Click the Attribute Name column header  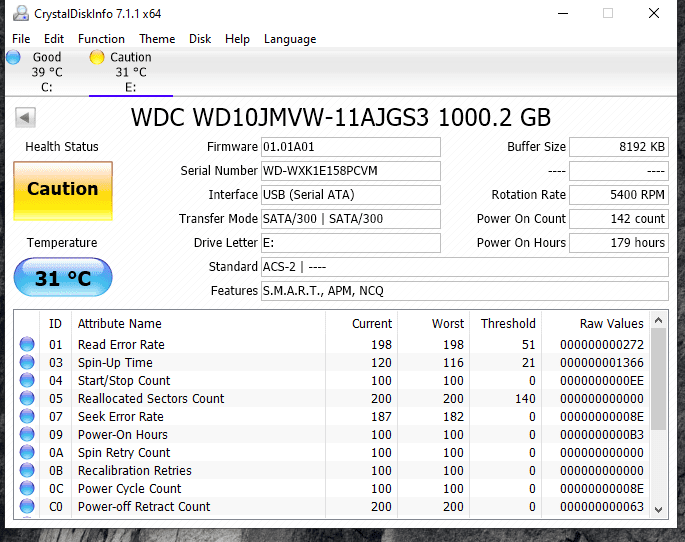198,324
